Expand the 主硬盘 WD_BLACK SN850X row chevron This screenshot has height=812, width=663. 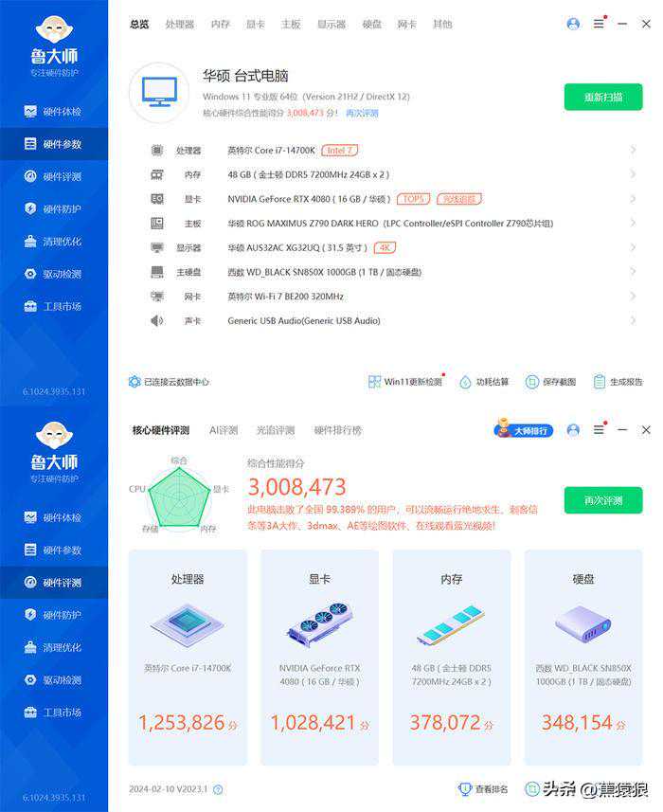tap(633, 272)
